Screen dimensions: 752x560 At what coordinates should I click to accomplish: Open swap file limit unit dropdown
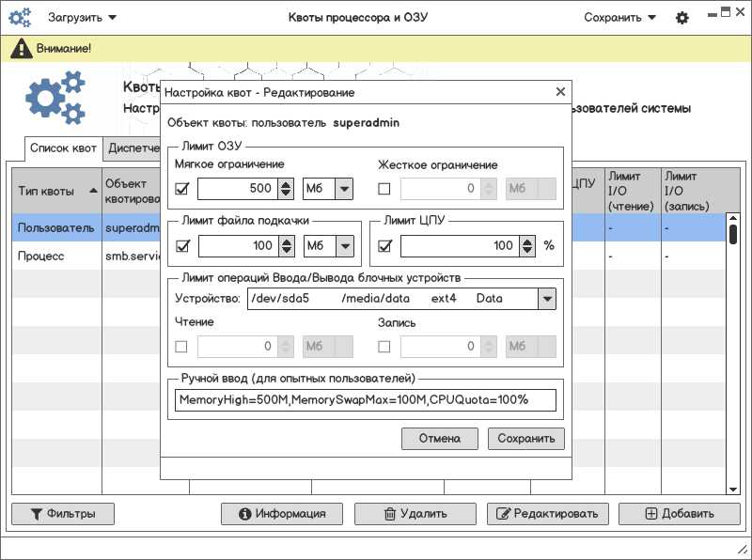[328, 246]
